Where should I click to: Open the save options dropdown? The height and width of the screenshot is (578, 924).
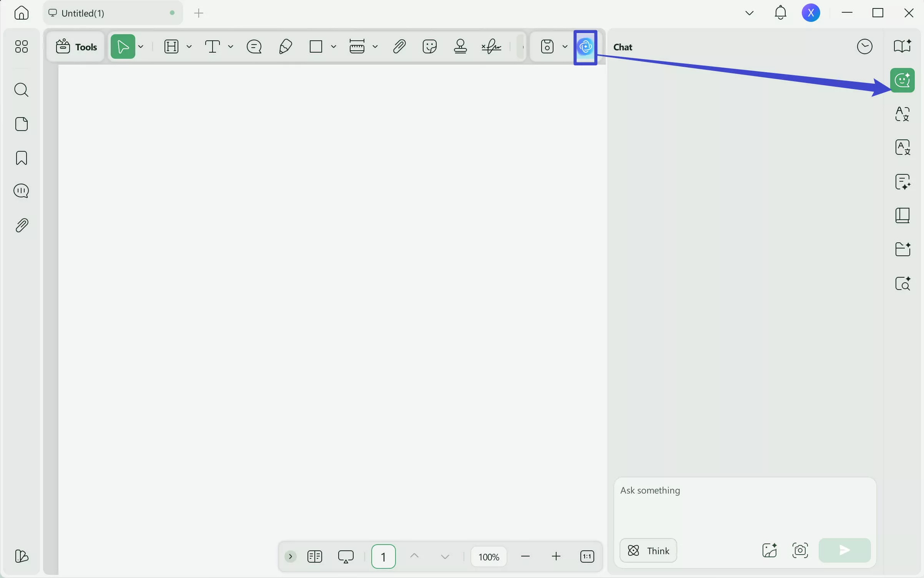point(565,46)
